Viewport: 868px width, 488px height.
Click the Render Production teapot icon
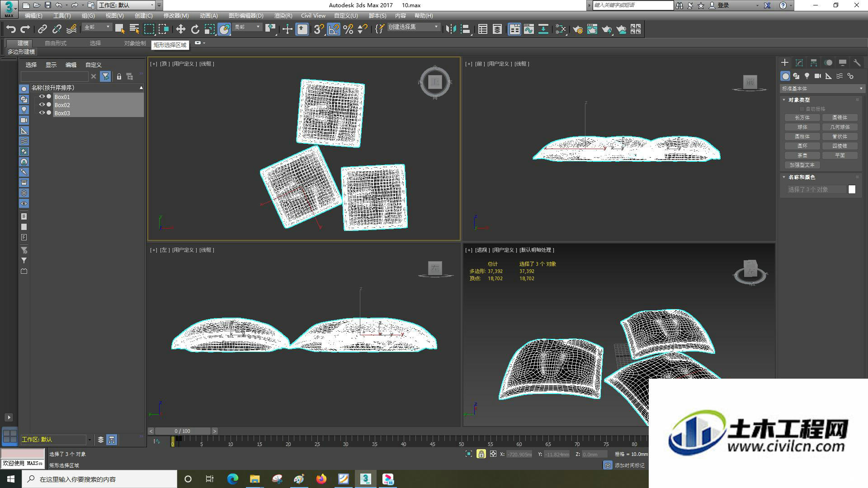(607, 29)
